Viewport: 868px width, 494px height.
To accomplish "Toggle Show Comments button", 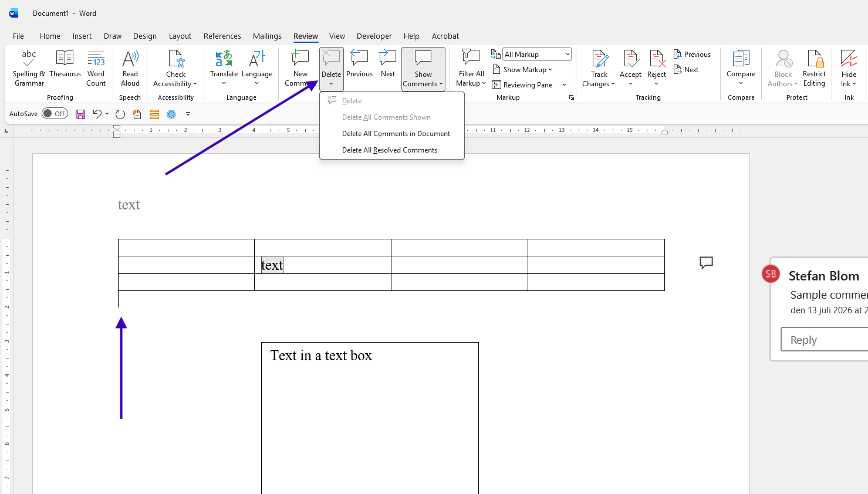I will click(x=423, y=69).
